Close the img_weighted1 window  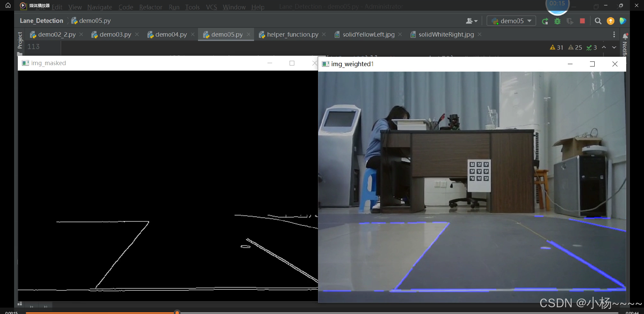tap(615, 64)
